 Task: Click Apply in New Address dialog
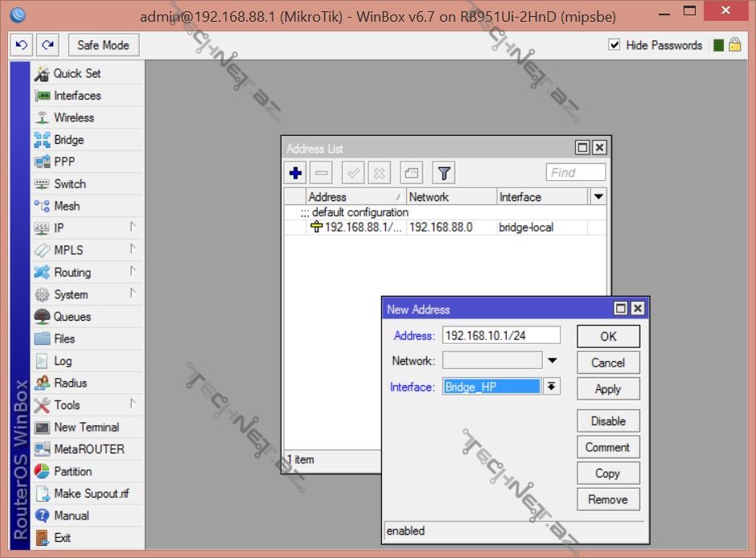coord(607,389)
